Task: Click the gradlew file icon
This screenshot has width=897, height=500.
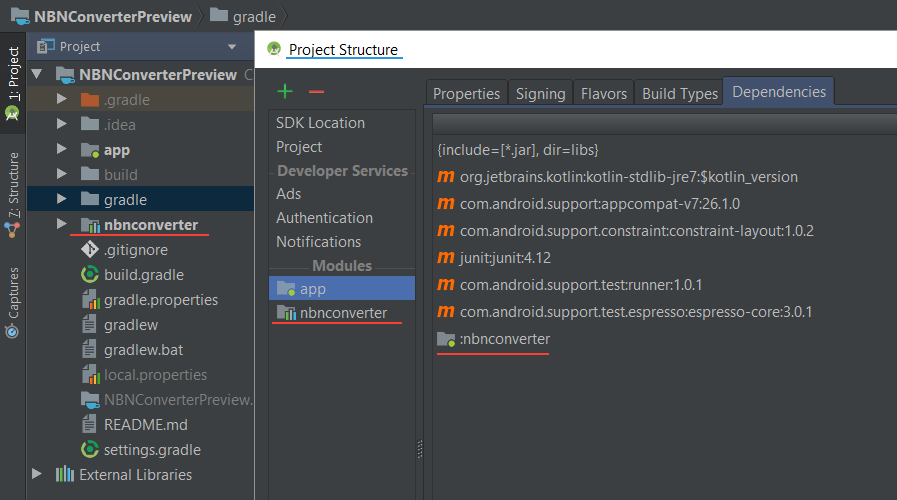Action: click(x=89, y=324)
